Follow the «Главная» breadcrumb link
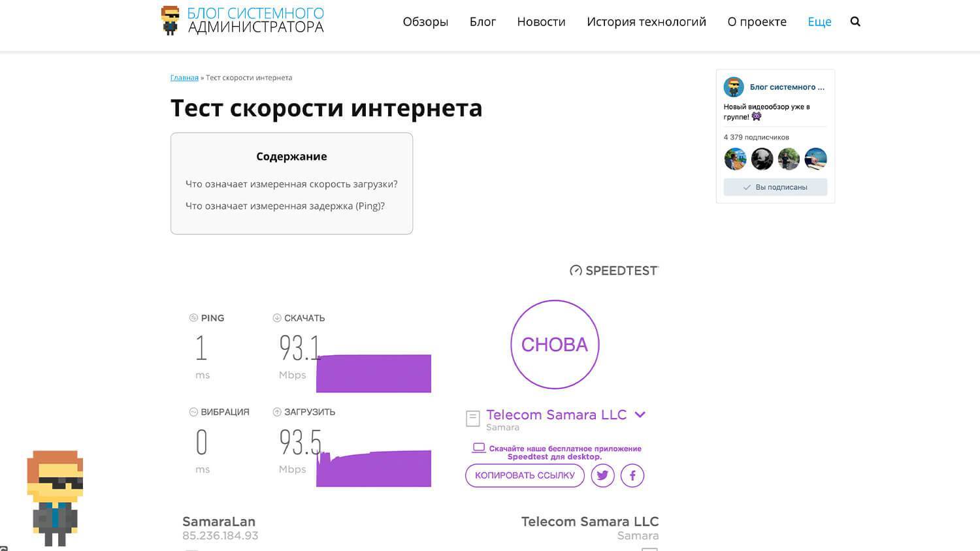The width and height of the screenshot is (980, 551). [184, 78]
